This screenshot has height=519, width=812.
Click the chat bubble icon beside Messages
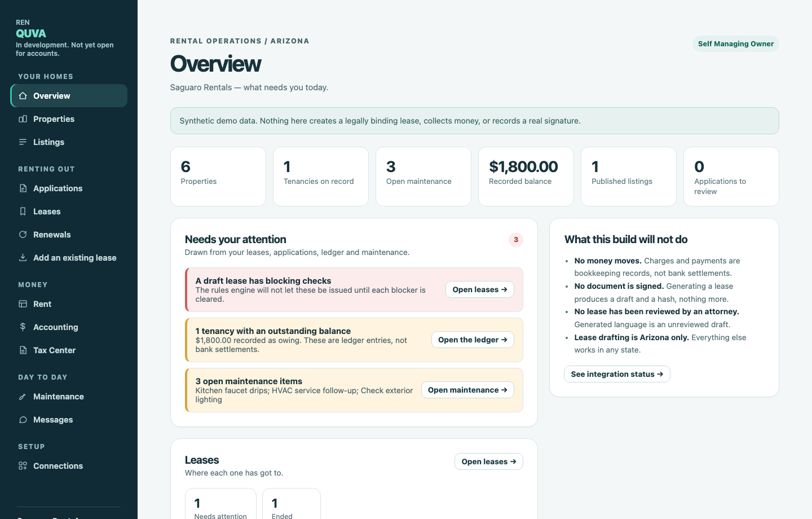[x=23, y=420]
